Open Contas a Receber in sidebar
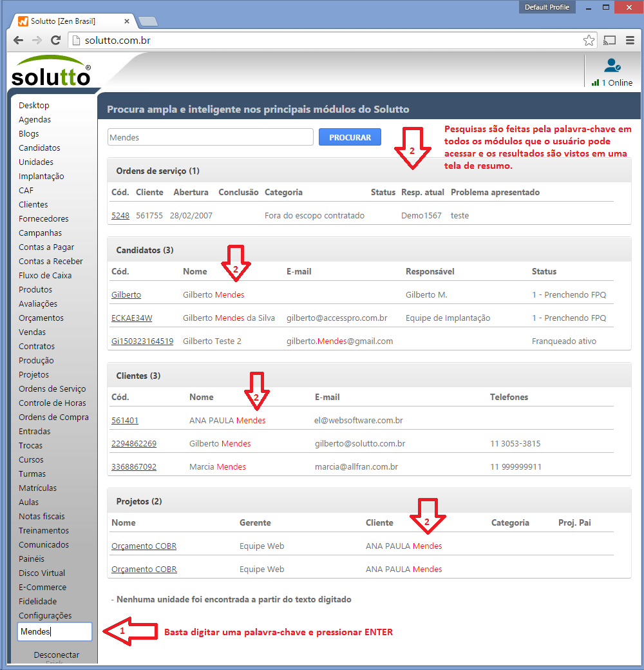This screenshot has height=670, width=644. [50, 261]
